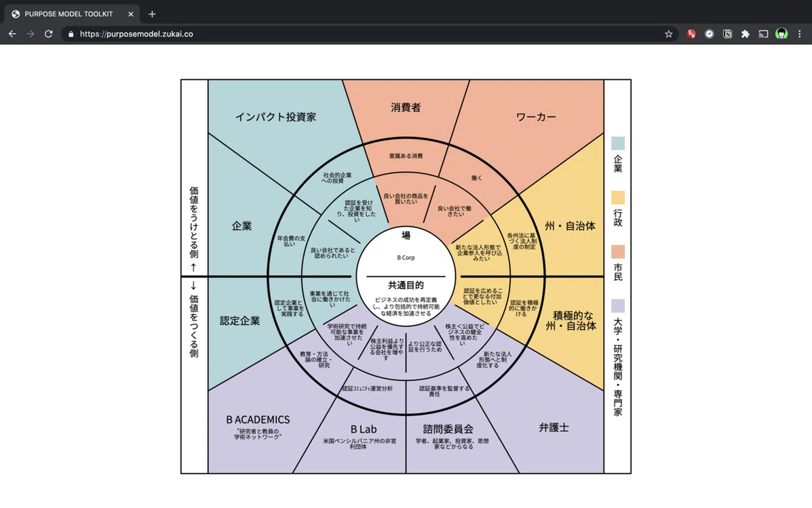812x508 pixels.
Task: Click the 積極的な州・自治体 segment label
Action: 570,320
